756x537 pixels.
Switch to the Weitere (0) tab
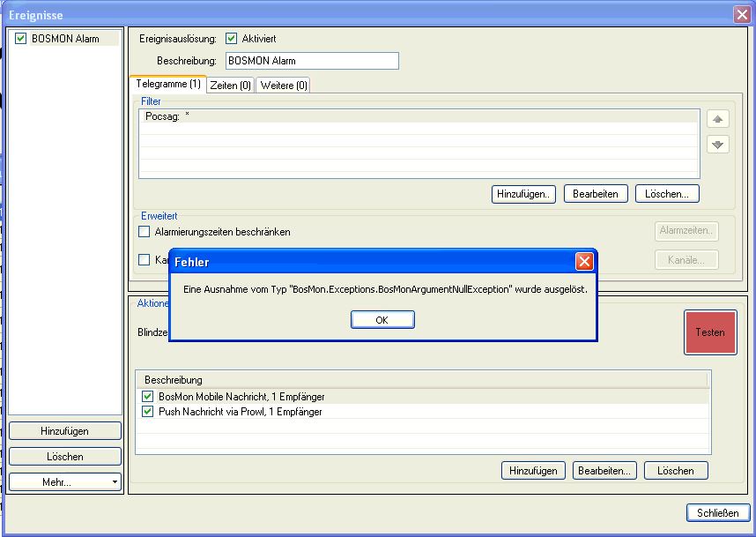pos(284,86)
